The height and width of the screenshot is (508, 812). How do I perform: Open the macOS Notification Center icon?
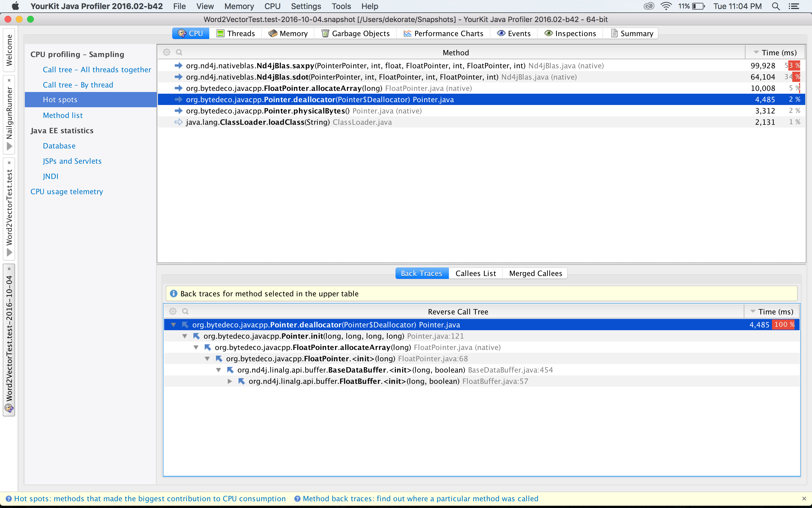[x=794, y=6]
